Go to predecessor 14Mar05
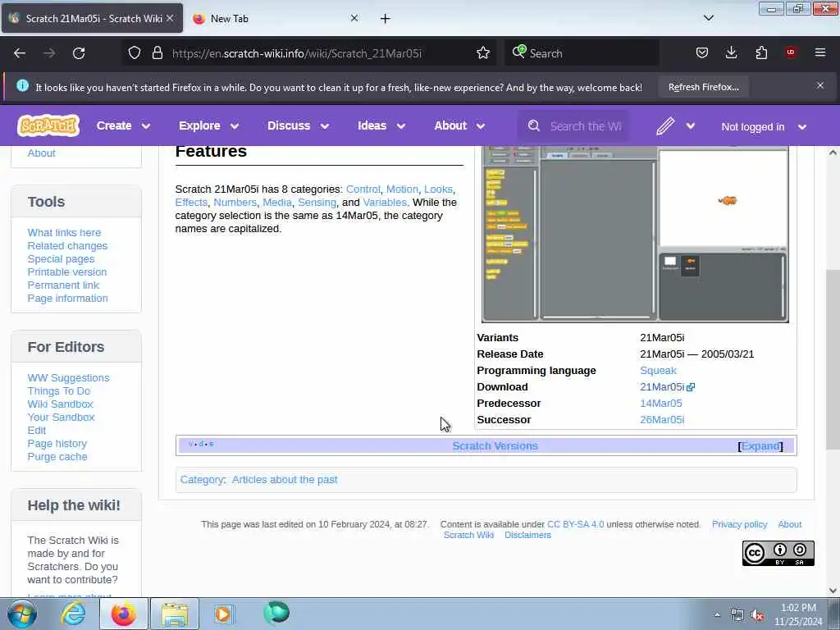840x630 pixels. 660,404
